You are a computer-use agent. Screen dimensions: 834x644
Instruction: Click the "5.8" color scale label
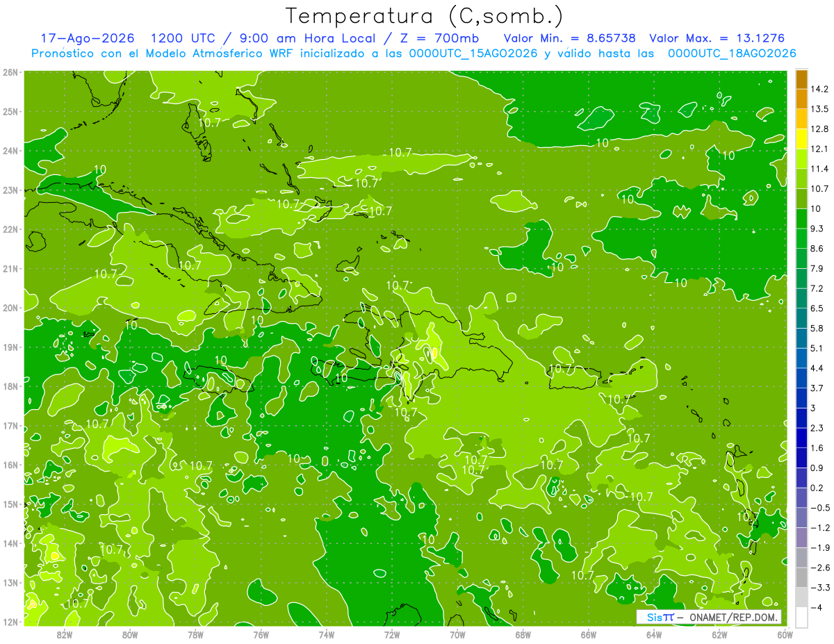click(x=817, y=328)
